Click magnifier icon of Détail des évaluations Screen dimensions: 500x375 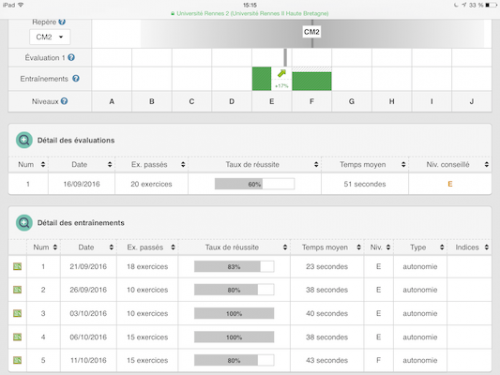point(24,140)
